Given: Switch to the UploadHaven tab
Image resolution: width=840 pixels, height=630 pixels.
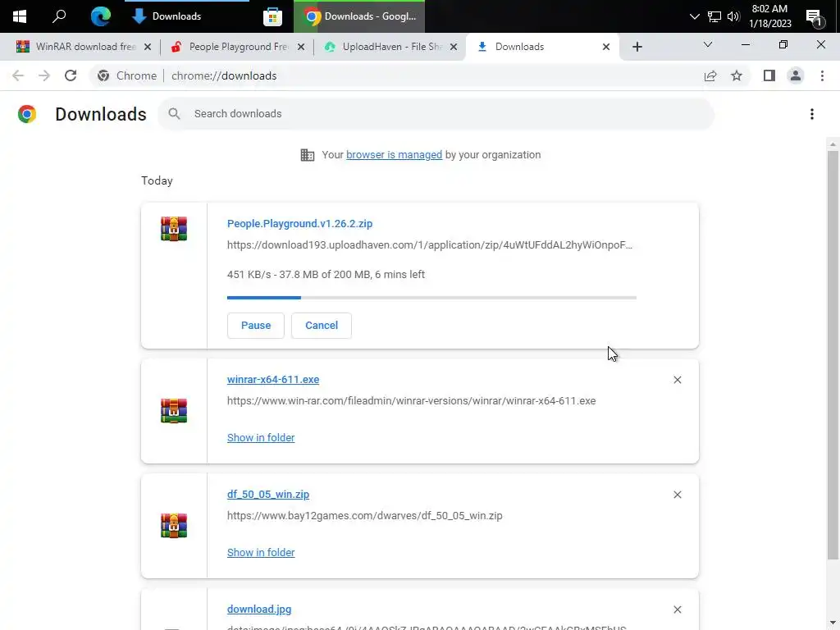Looking at the screenshot, I should point(392,47).
